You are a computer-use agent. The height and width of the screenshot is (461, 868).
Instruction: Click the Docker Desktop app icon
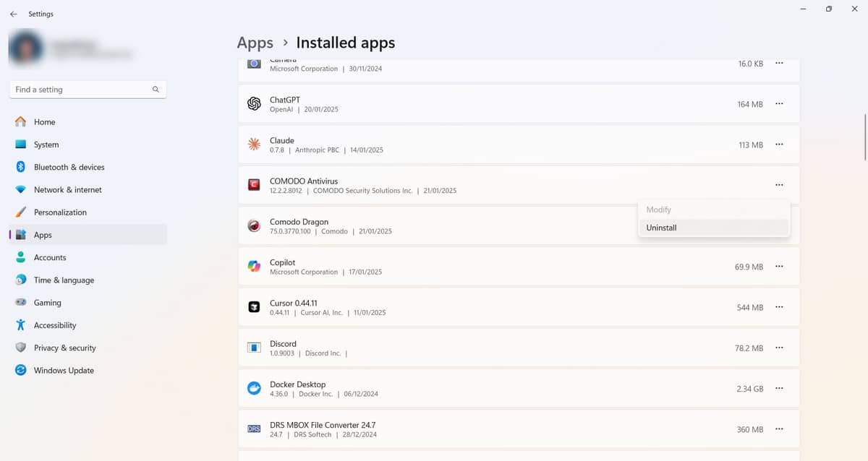[x=254, y=389]
